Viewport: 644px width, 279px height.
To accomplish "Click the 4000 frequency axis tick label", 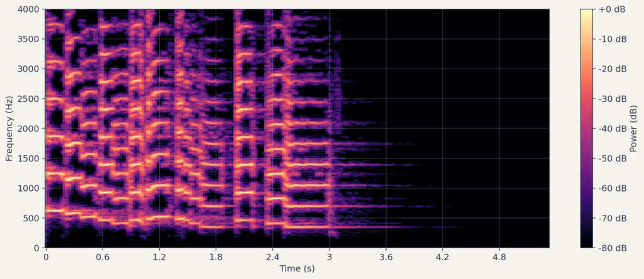I will pyautogui.click(x=29, y=9).
